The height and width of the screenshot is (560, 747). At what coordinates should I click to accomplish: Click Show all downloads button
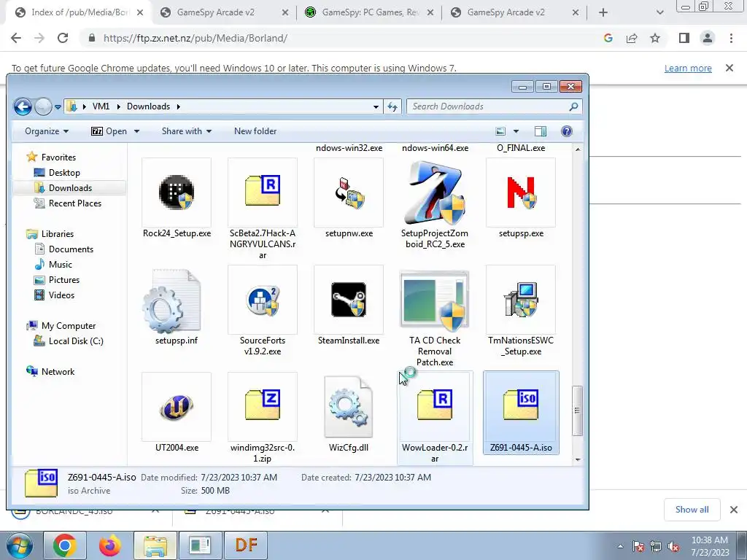(692, 510)
